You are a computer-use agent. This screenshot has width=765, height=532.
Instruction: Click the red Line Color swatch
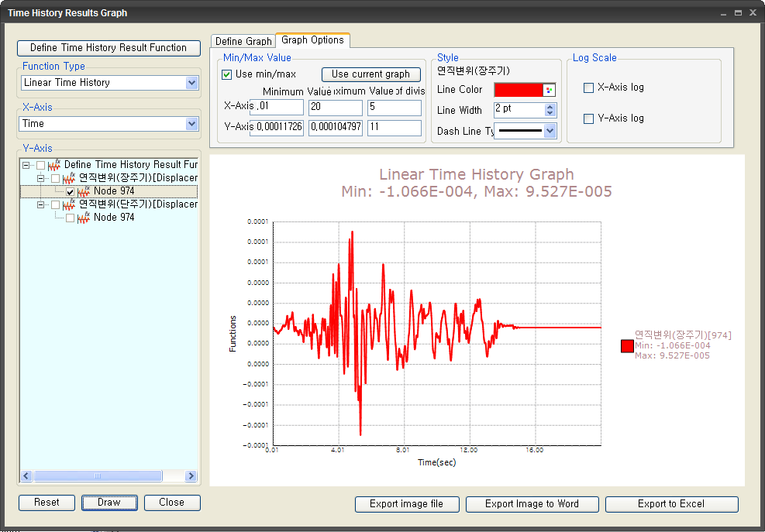pyautogui.click(x=518, y=90)
